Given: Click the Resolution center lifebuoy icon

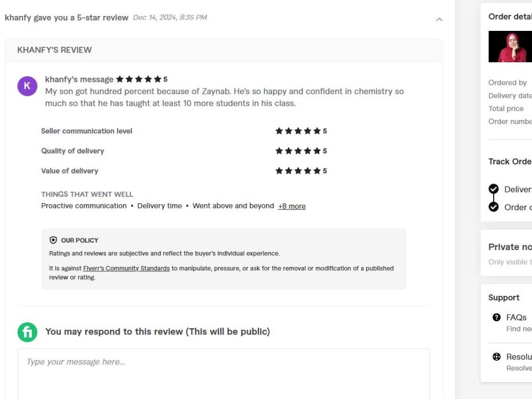Looking at the screenshot, I should click(x=496, y=357).
